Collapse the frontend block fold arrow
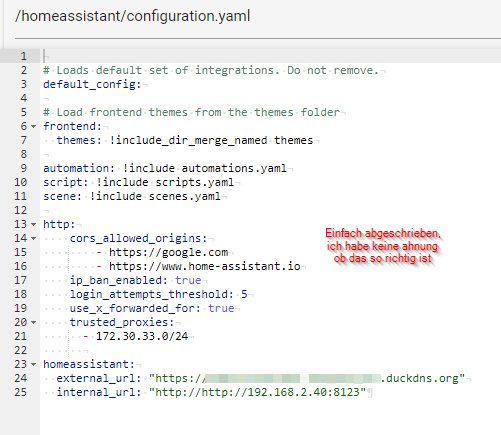501x435 pixels. pos(33,126)
